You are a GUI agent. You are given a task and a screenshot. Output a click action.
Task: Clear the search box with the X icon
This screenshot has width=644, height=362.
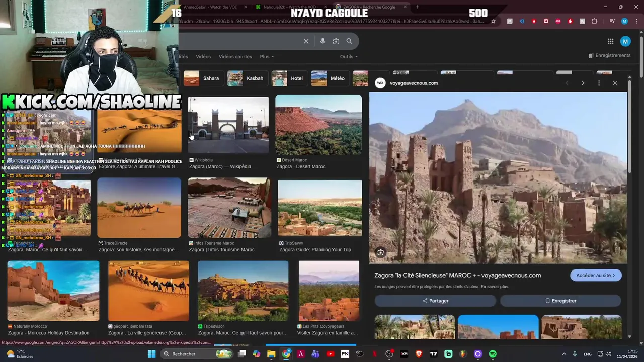coord(306,41)
